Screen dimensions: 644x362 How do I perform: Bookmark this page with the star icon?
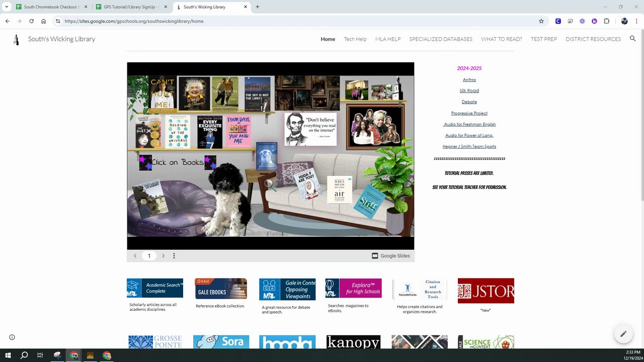click(541, 21)
